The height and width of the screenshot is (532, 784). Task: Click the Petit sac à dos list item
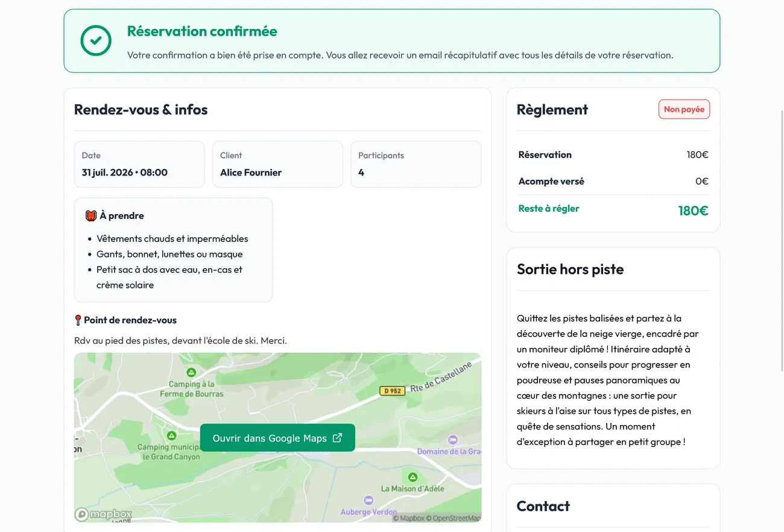click(x=169, y=277)
